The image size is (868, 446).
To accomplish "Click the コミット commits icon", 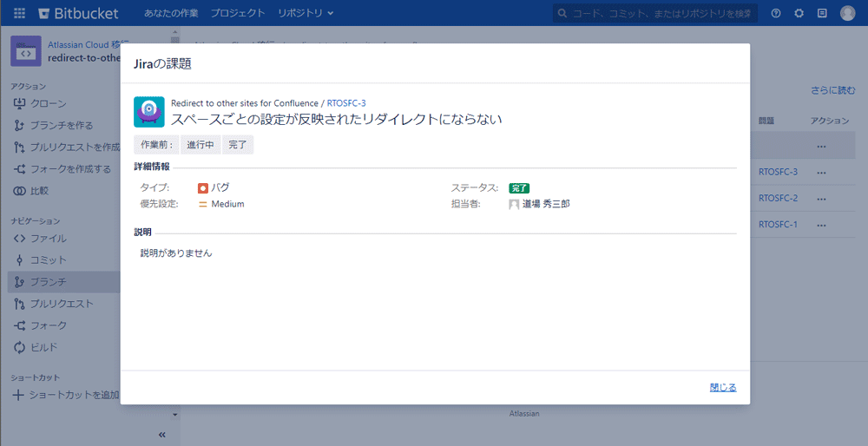I will click(x=19, y=260).
